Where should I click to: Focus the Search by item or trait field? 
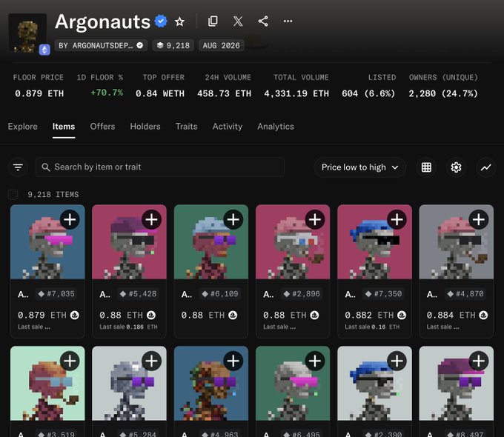click(160, 167)
